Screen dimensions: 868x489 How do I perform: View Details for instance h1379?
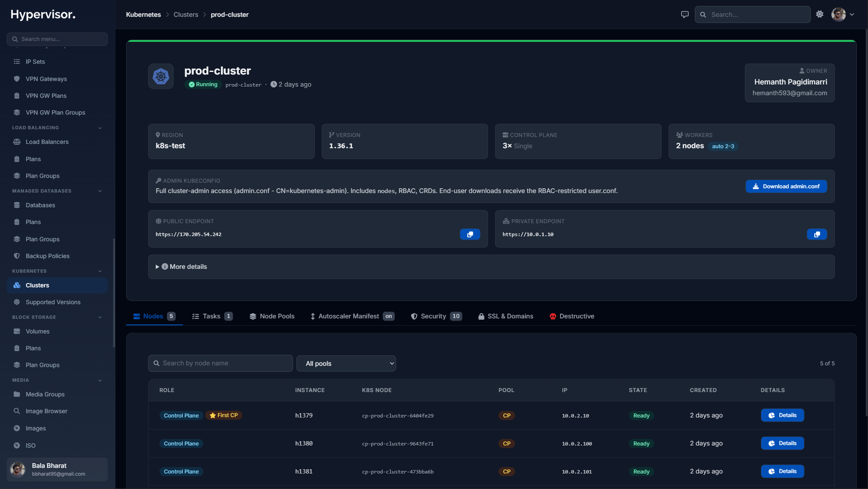pos(782,415)
